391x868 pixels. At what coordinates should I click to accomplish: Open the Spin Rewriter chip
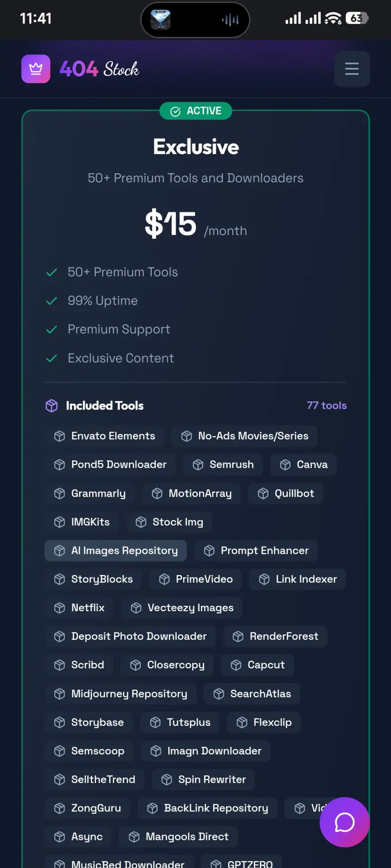(204, 779)
